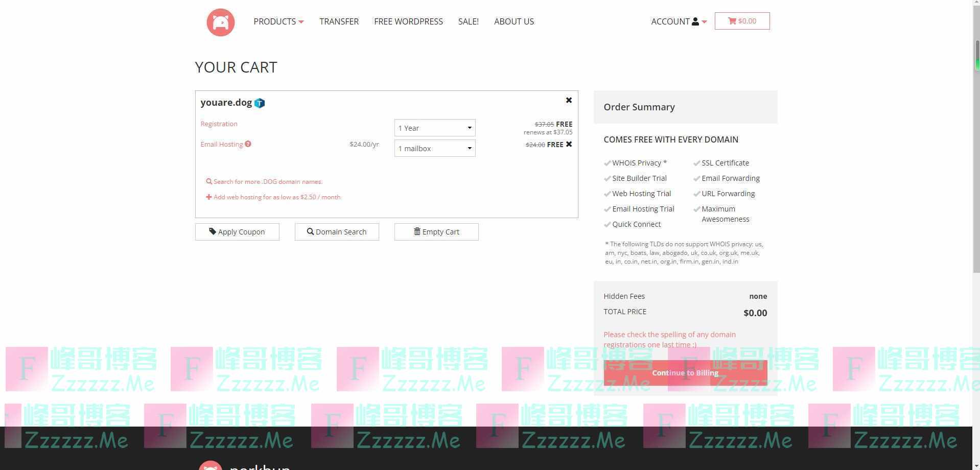Screen dimensions: 980x470
Task: Click the page vertical scrollbar
Action: 976,153
